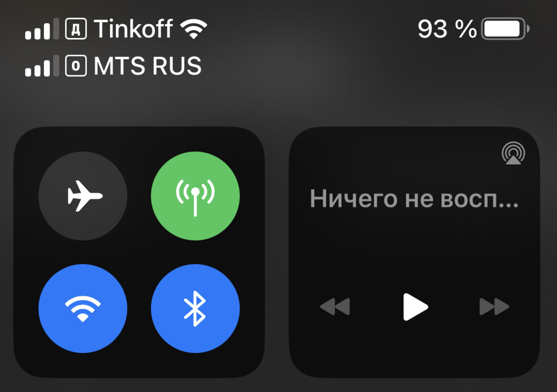The image size is (557, 392).
Task: Skip to previous track
Action: (335, 307)
